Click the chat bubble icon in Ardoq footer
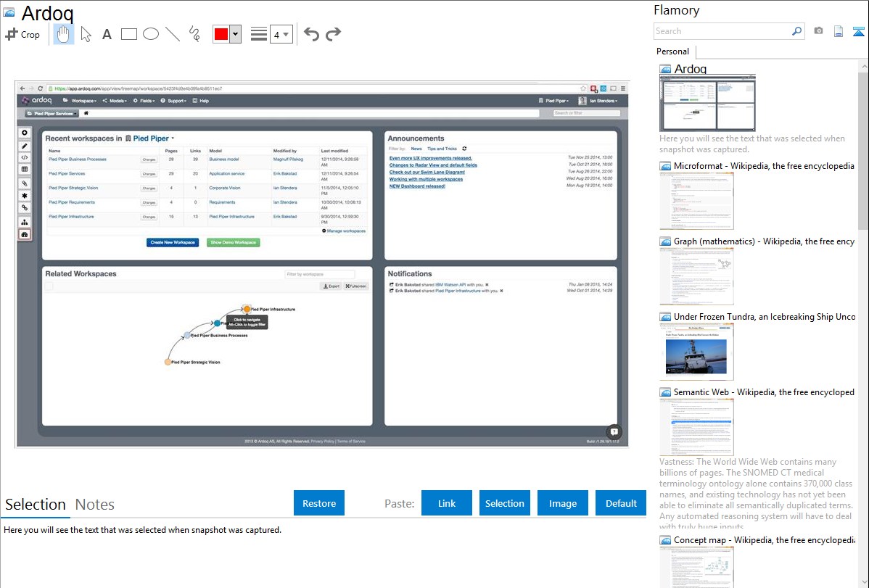This screenshot has height=588, width=869. click(x=614, y=431)
